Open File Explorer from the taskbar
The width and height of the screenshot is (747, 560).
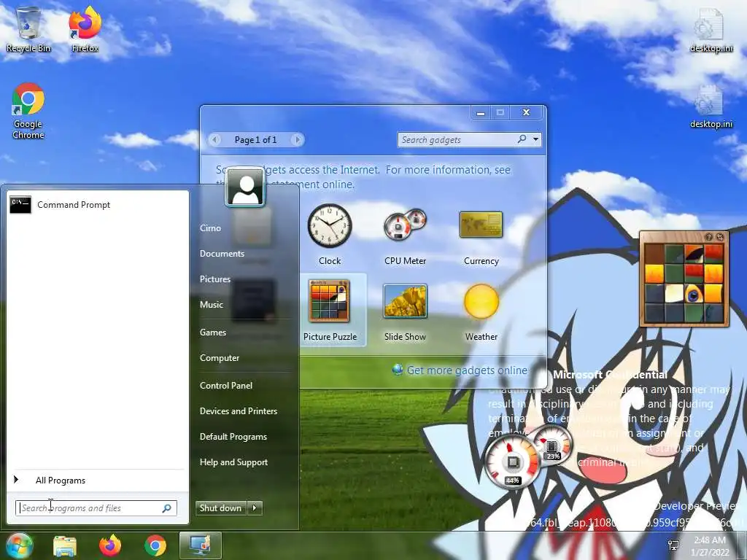tap(65, 545)
